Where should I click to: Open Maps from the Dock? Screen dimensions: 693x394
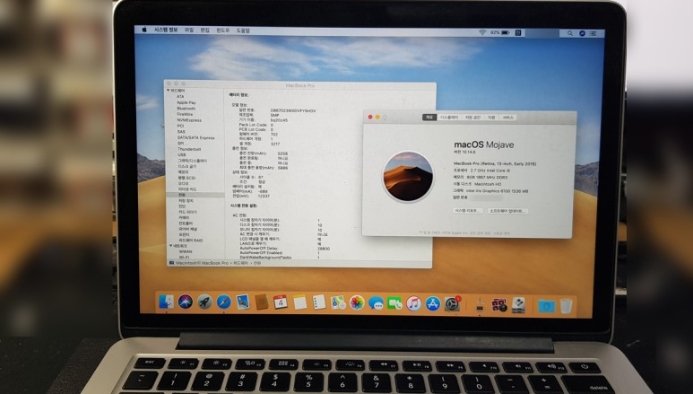pos(338,303)
